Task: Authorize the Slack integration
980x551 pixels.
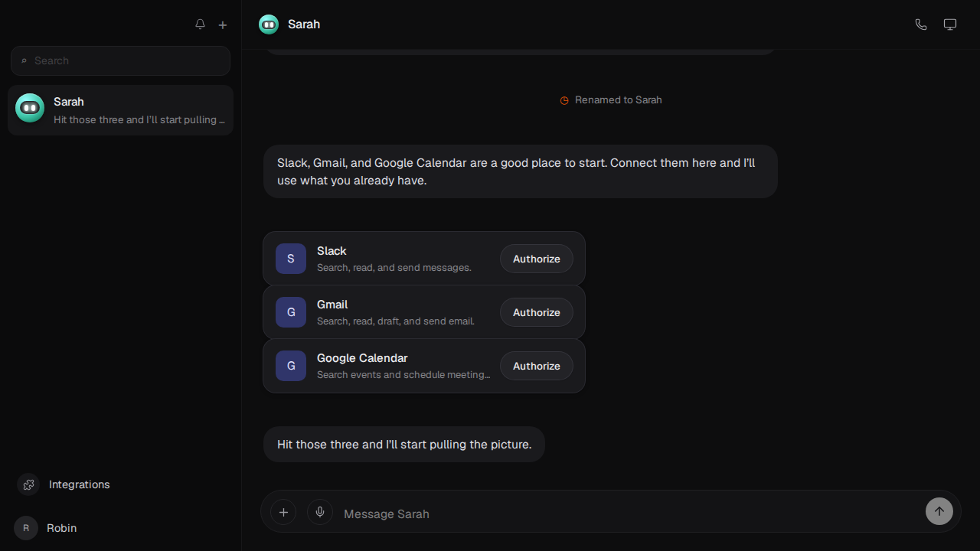Action: [537, 259]
